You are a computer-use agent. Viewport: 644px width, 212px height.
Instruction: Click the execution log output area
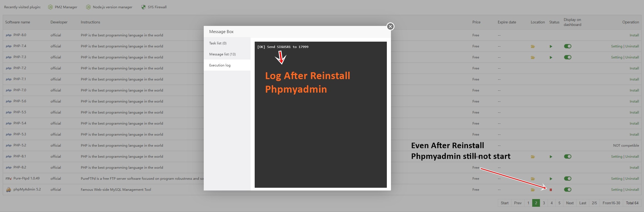click(320, 115)
